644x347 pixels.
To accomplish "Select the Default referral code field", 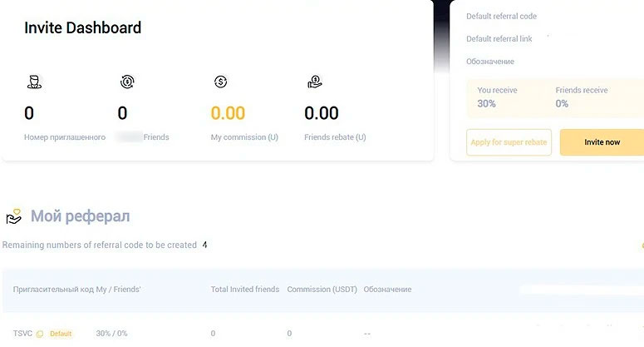I will [501, 16].
